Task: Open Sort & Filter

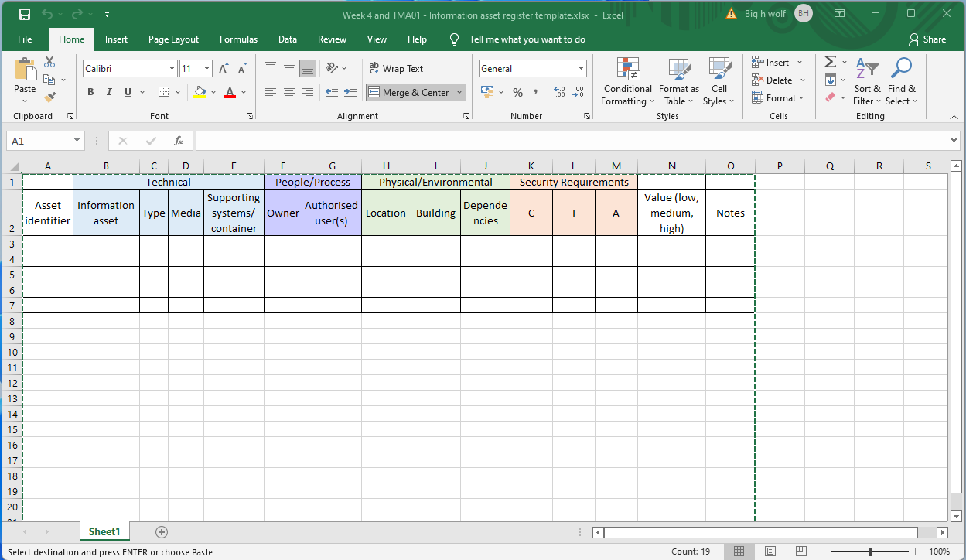Action: tap(866, 81)
